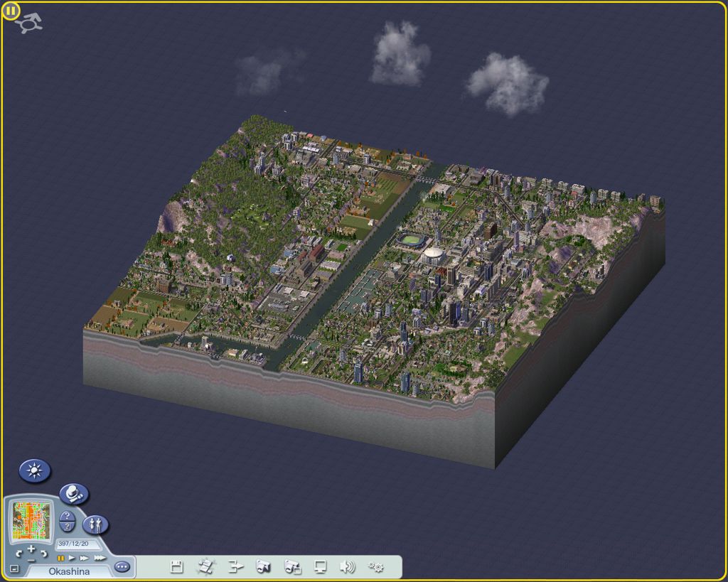Open game settings with the gears icon
The image size is (728, 582).
[x=376, y=566]
